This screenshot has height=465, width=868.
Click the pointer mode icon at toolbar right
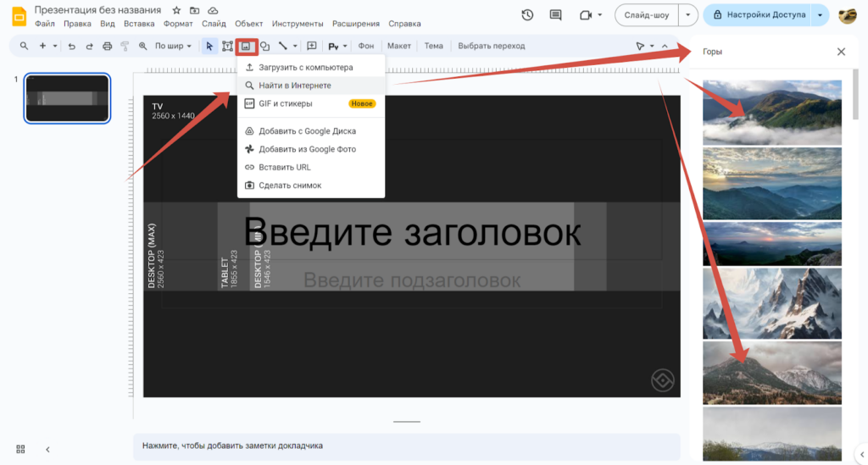[x=640, y=47]
